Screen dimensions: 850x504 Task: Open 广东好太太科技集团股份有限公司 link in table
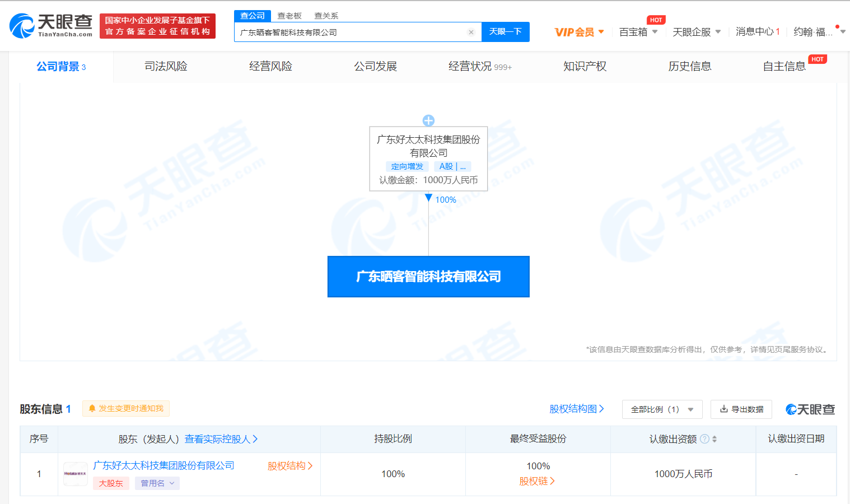pos(164,466)
